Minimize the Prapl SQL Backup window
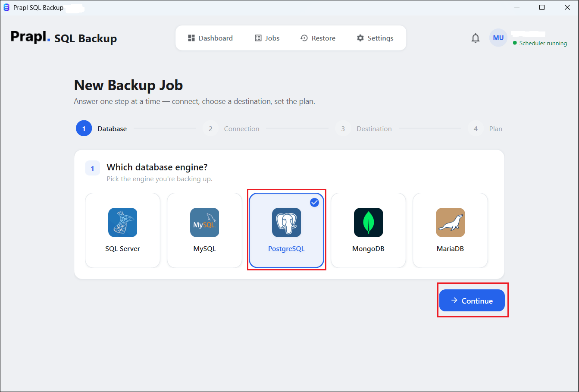 click(x=516, y=7)
